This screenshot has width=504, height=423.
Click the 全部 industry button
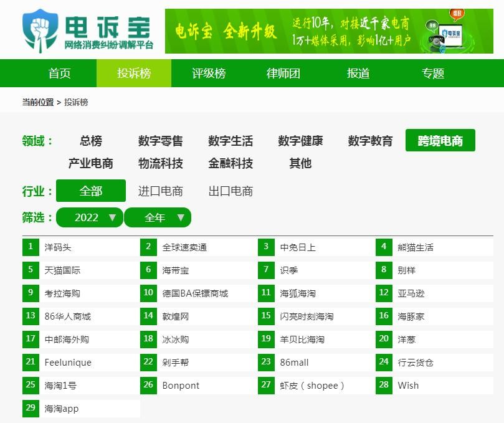click(x=91, y=191)
